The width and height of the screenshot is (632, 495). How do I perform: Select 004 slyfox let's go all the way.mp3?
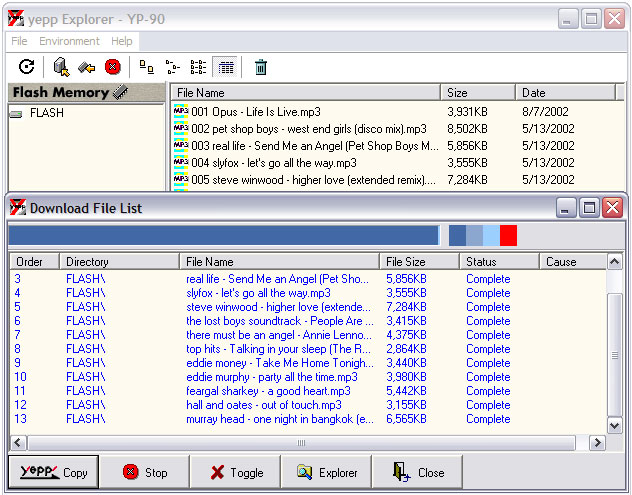tap(274, 163)
